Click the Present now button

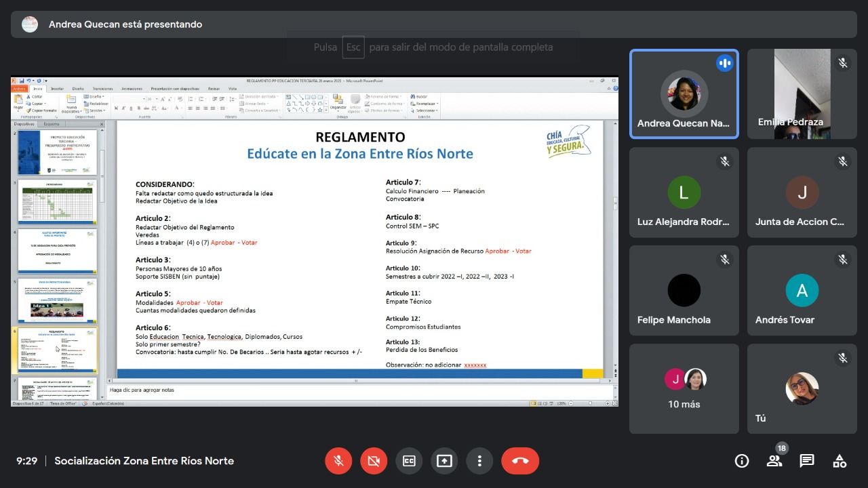[x=444, y=461]
